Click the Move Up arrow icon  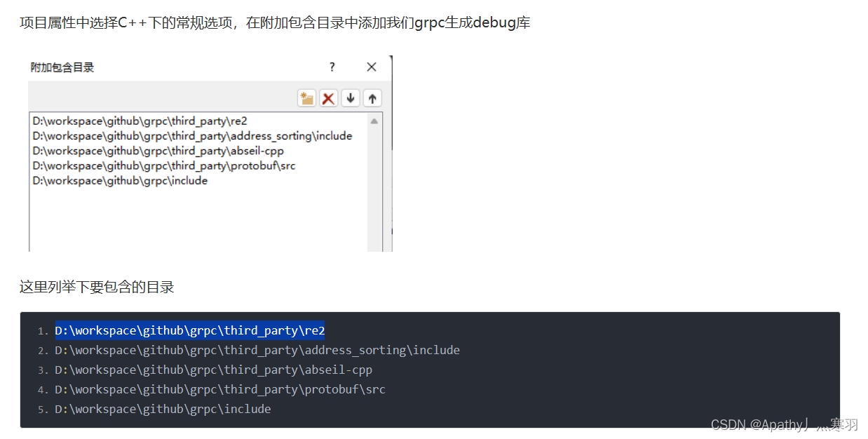point(372,97)
